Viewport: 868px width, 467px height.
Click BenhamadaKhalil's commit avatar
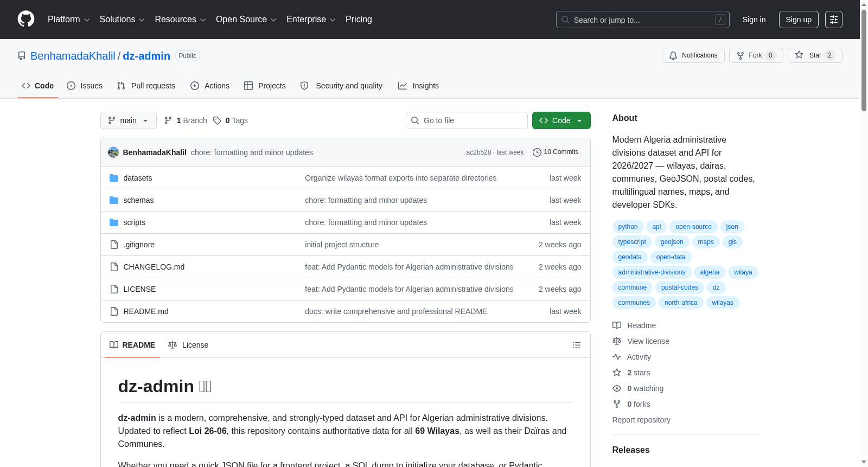[x=113, y=152]
